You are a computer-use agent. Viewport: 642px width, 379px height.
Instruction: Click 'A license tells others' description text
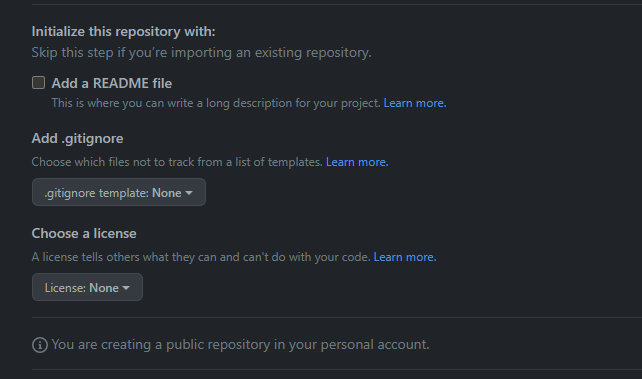point(201,257)
